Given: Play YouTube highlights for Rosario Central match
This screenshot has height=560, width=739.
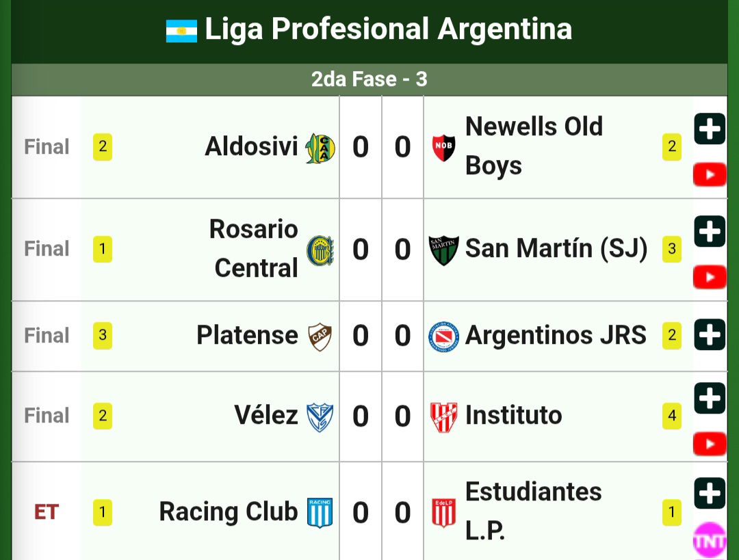Looking at the screenshot, I should click(710, 277).
